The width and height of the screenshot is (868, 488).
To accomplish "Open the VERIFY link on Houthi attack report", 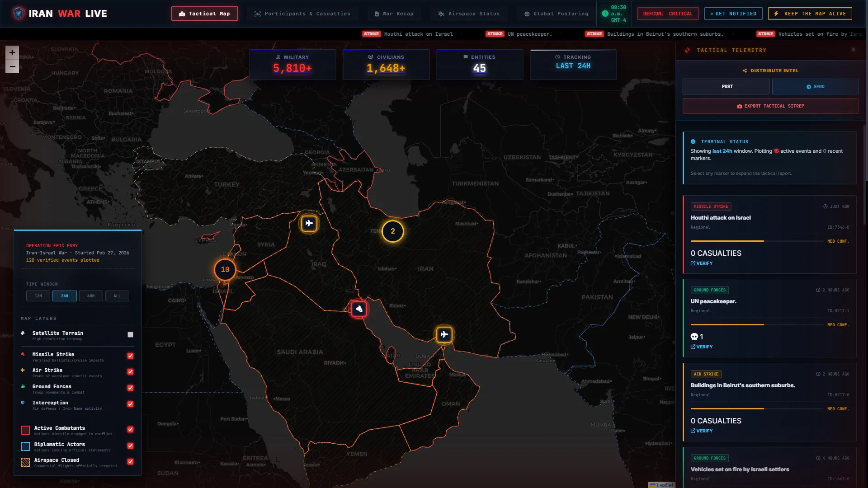I will coord(702,263).
